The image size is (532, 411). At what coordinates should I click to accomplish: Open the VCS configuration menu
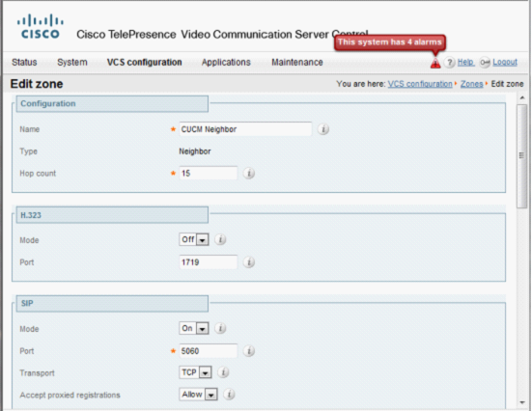pos(144,63)
